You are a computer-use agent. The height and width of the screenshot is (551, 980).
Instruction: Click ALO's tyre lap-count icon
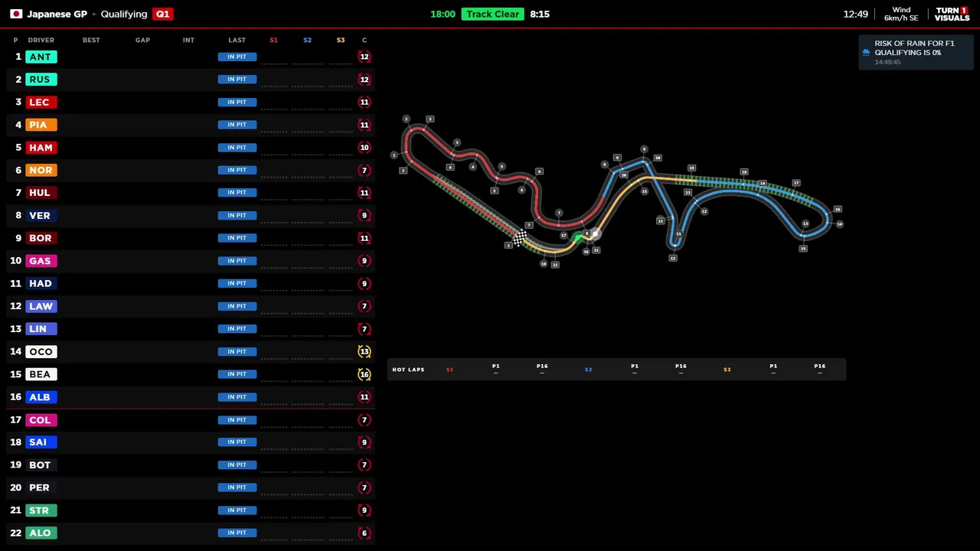click(364, 533)
